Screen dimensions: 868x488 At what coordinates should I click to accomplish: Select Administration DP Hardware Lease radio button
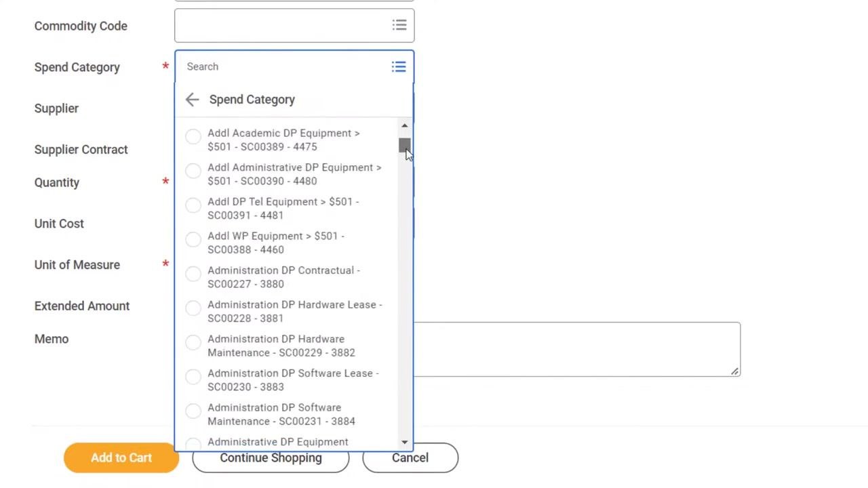(x=193, y=308)
